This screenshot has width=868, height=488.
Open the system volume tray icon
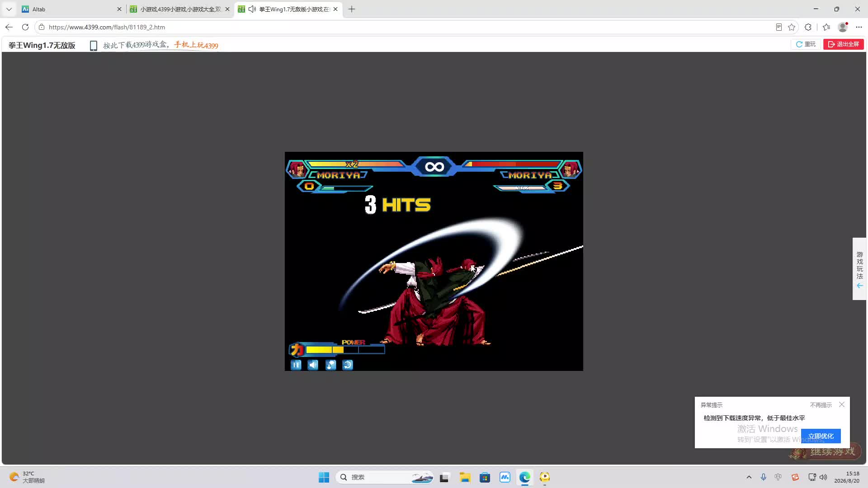coord(823,477)
